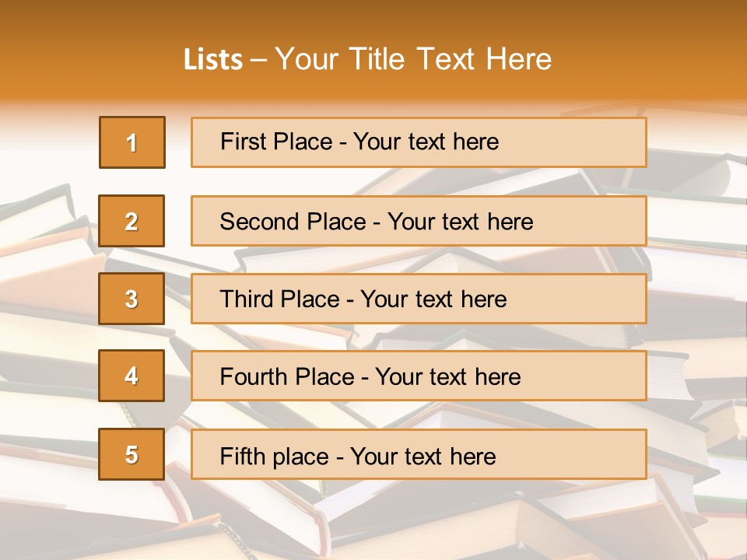Pick the number 4 square
747x560 pixels.
click(x=132, y=376)
